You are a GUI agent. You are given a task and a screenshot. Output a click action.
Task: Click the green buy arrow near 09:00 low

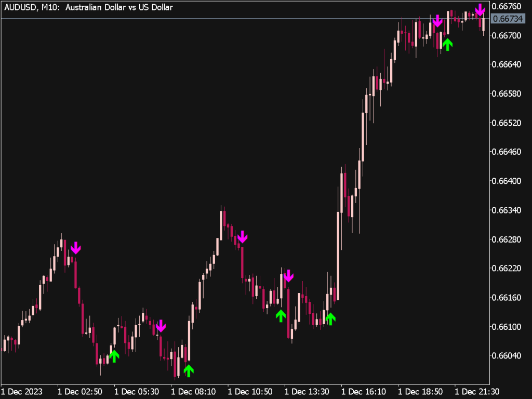pos(189,371)
